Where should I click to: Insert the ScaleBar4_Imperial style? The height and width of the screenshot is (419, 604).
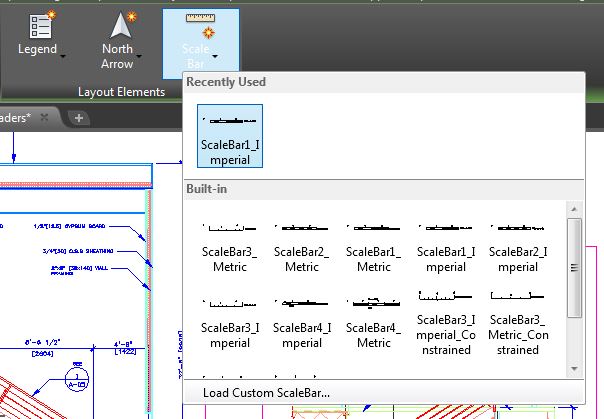(x=301, y=321)
